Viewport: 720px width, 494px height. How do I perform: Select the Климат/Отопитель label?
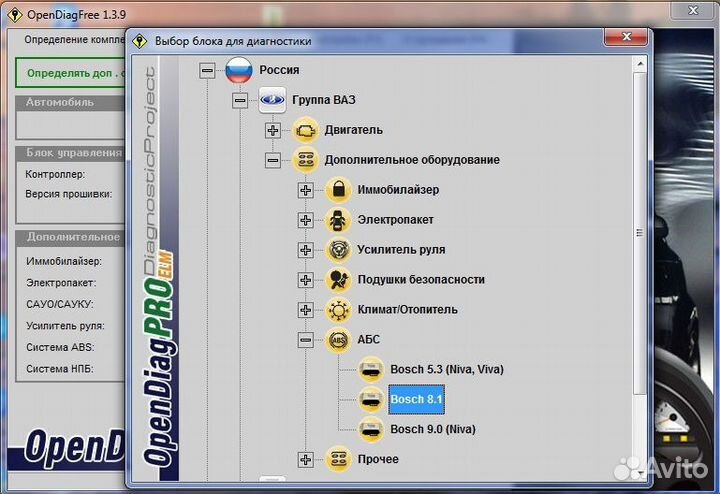pyautogui.click(x=407, y=309)
